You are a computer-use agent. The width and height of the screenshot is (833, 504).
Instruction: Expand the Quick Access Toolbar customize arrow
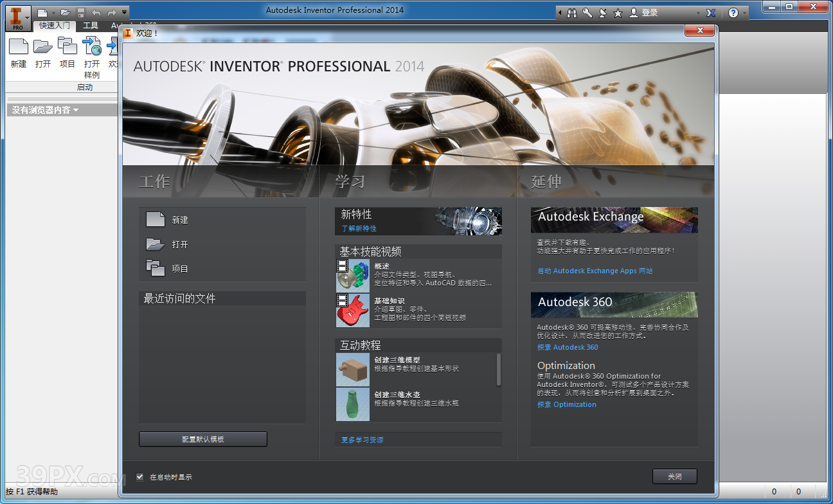[x=123, y=12]
